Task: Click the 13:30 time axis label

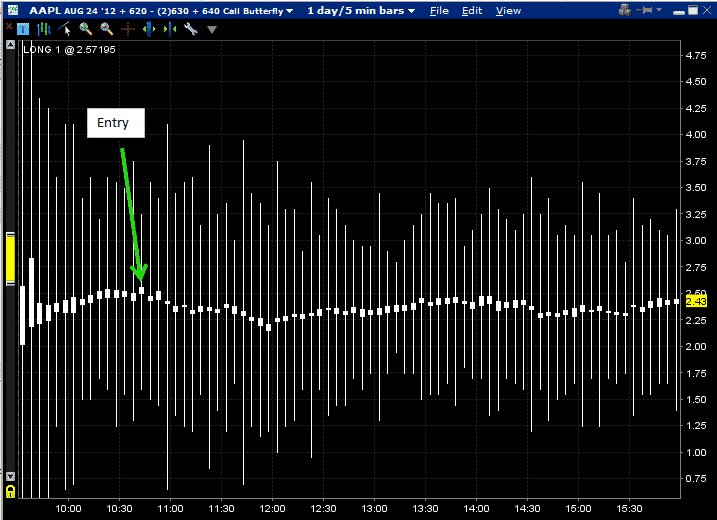Action: tap(425, 509)
